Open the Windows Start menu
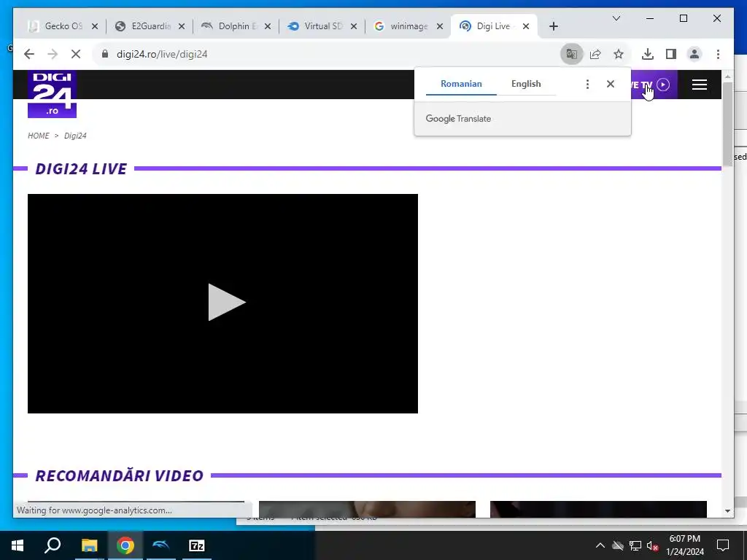 click(x=18, y=545)
